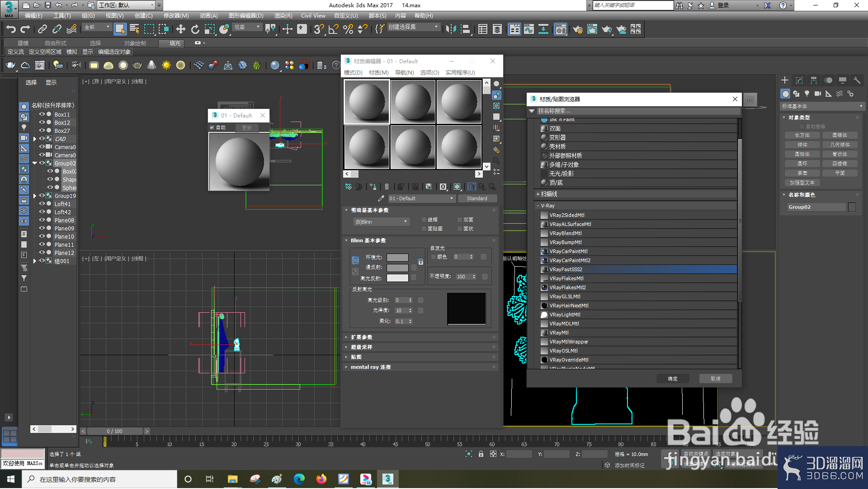The image size is (868, 489).
Task: Switch to the Freeform ribbon tab
Action: click(x=55, y=43)
